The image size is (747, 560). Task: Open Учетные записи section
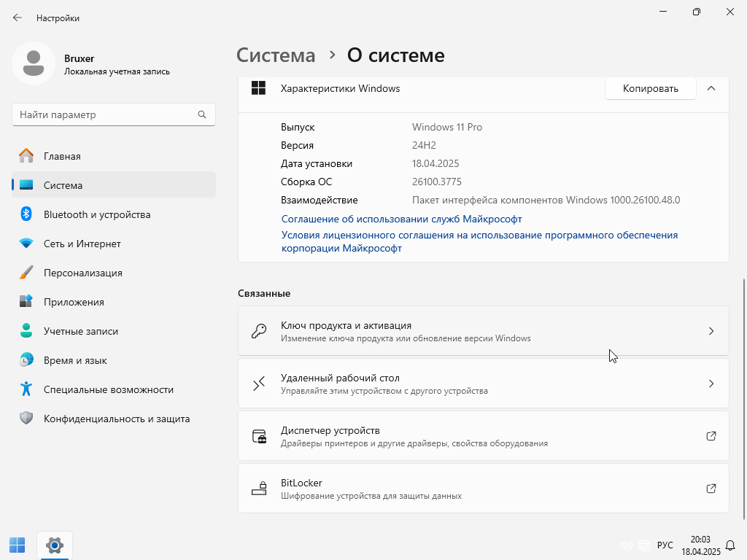point(113,331)
